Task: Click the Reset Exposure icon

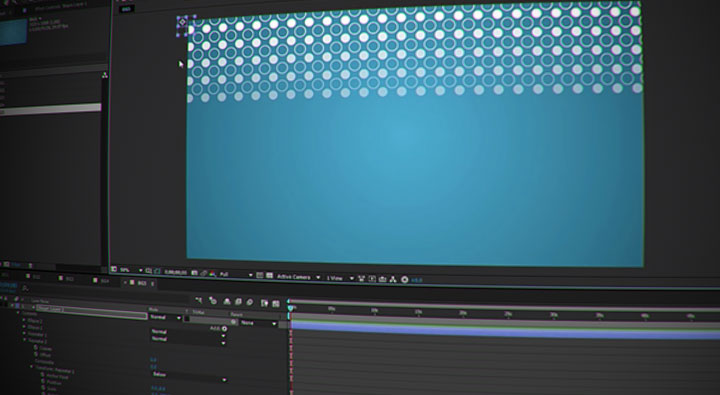Action: pyautogui.click(x=405, y=279)
